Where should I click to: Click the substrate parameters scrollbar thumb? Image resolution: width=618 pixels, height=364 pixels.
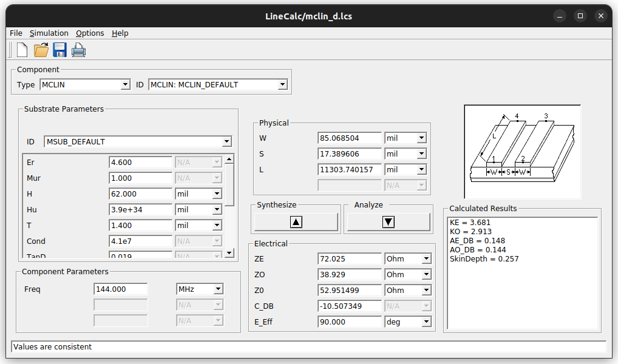229,184
